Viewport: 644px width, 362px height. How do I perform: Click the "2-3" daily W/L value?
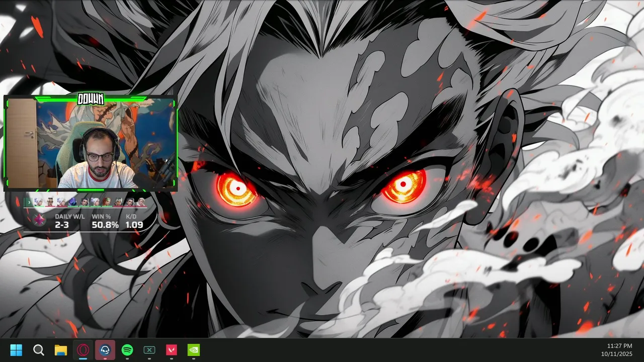[x=62, y=225]
